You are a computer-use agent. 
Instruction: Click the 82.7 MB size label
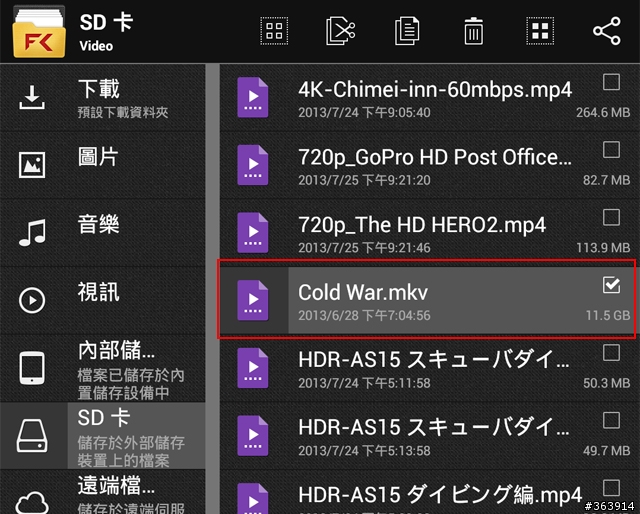coord(606,180)
